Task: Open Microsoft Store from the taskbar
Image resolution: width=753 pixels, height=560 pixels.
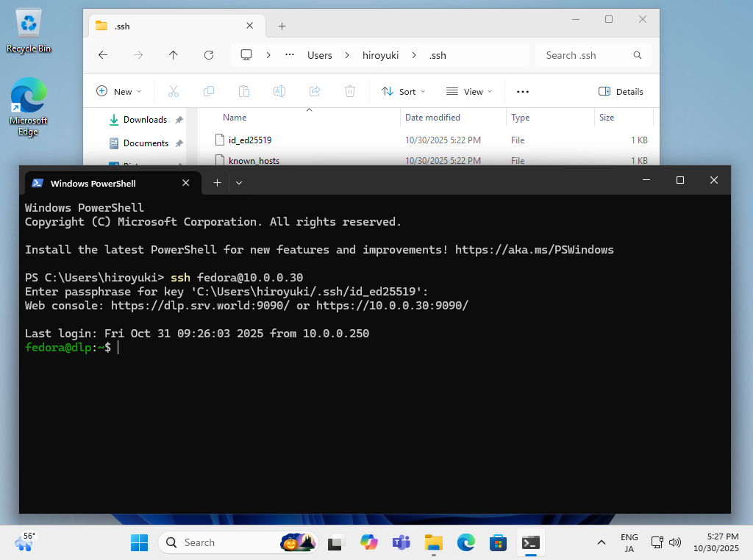Action: click(x=498, y=543)
